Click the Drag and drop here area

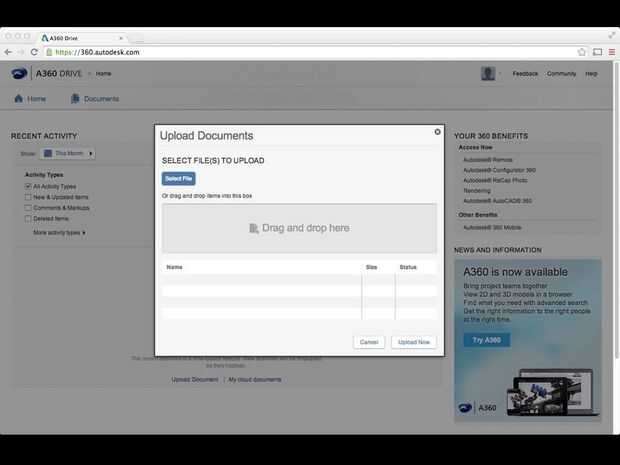299,228
